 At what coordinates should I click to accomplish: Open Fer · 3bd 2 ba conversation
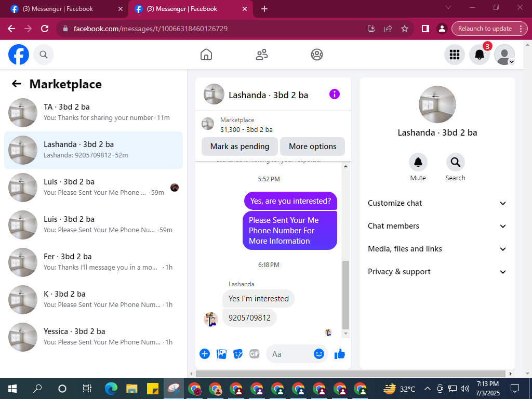point(94,262)
